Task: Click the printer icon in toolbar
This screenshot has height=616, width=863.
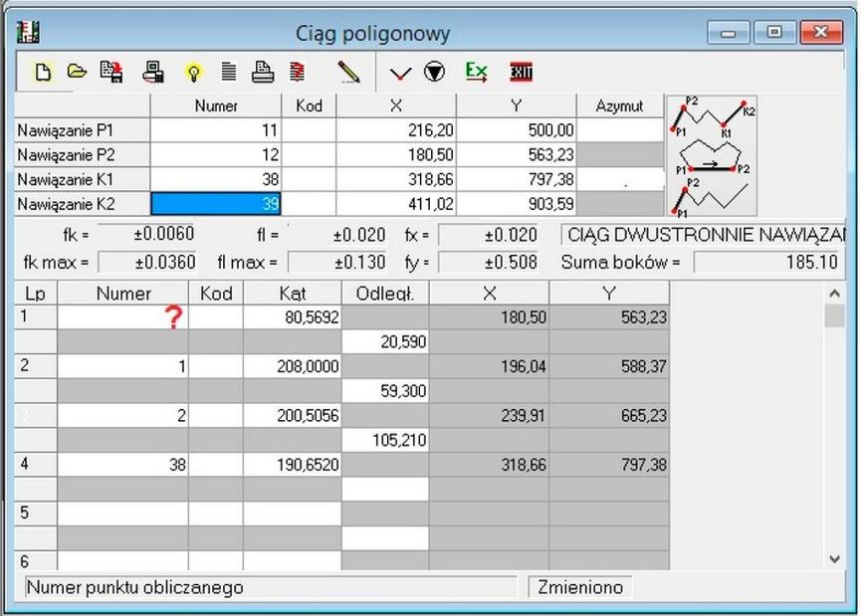Action: (262, 72)
